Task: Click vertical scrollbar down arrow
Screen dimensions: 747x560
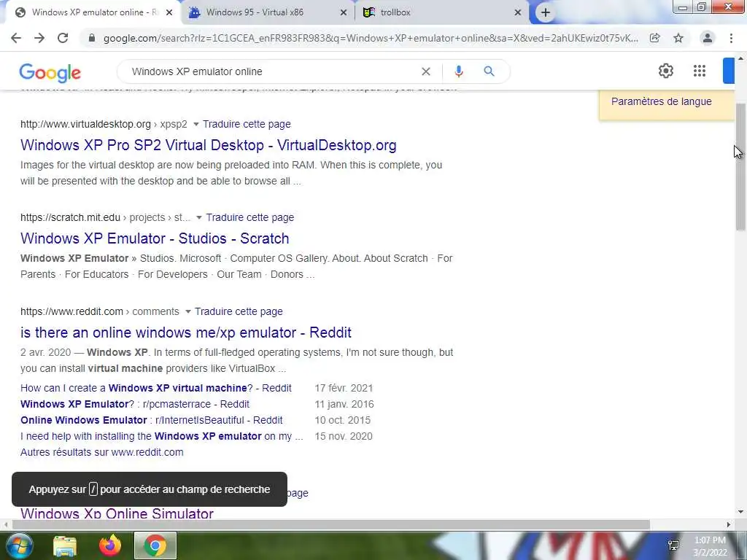Action: tap(741, 513)
